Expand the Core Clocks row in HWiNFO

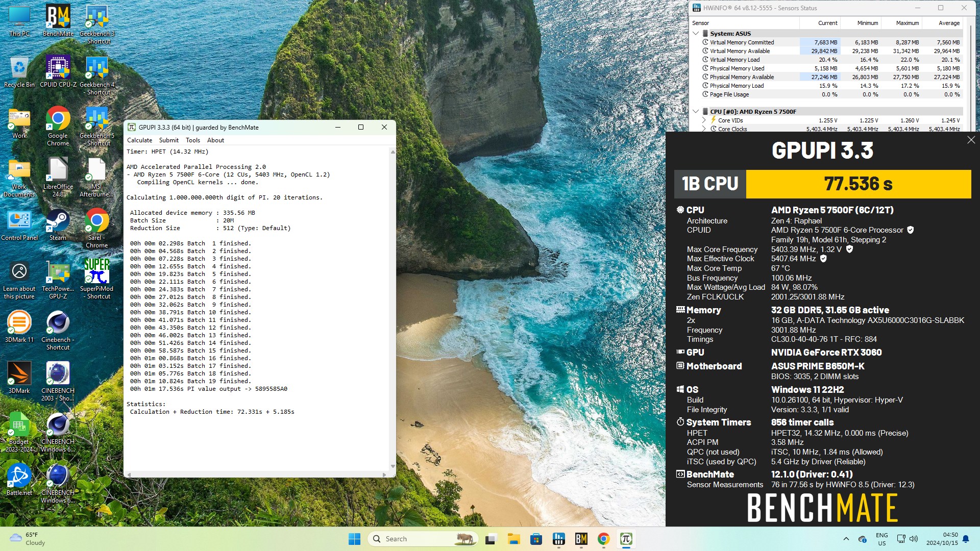click(704, 129)
